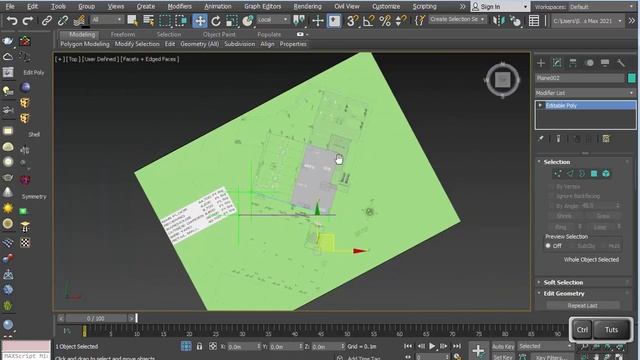Click the Plane002 object color swatch
The height and width of the screenshot is (360, 640).
(x=631, y=78)
